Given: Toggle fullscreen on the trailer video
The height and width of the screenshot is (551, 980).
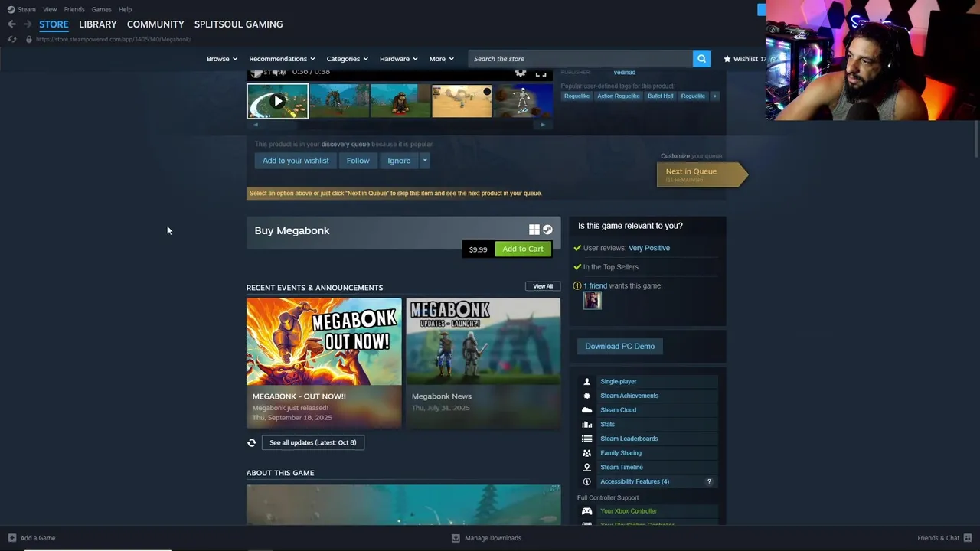Looking at the screenshot, I should pos(541,72).
